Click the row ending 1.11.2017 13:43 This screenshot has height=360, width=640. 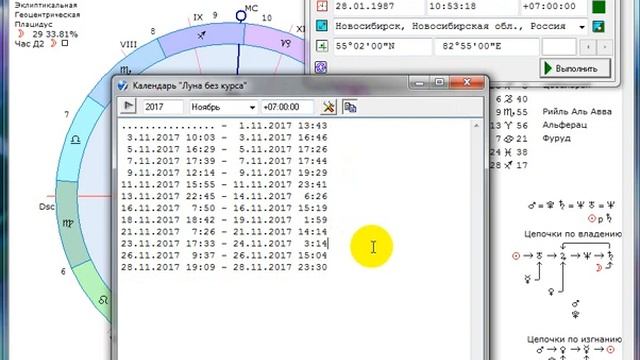pyautogui.click(x=224, y=126)
